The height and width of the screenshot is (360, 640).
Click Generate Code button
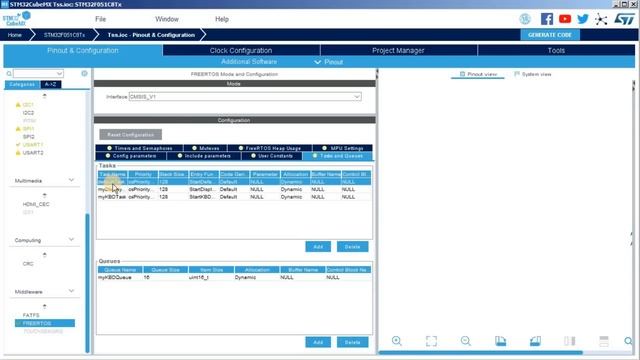click(x=550, y=35)
